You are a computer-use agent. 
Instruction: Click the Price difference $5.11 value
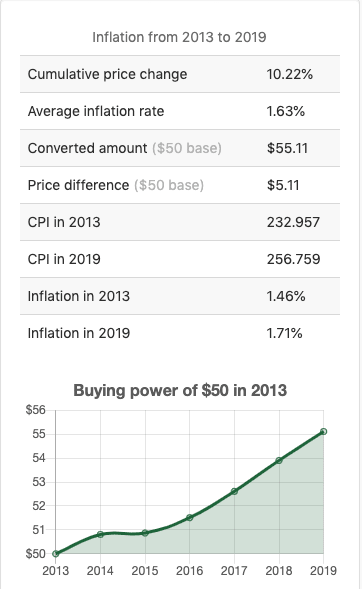[x=283, y=185]
